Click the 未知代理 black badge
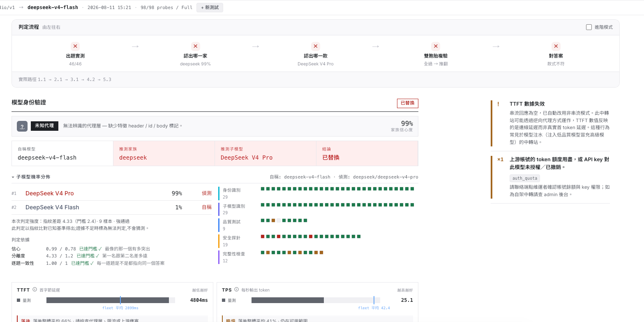 (44, 126)
